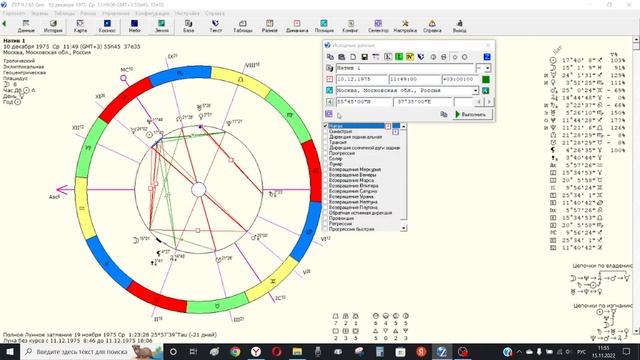Open the История toolbar icon
640x360 pixels.
[x=53, y=27]
